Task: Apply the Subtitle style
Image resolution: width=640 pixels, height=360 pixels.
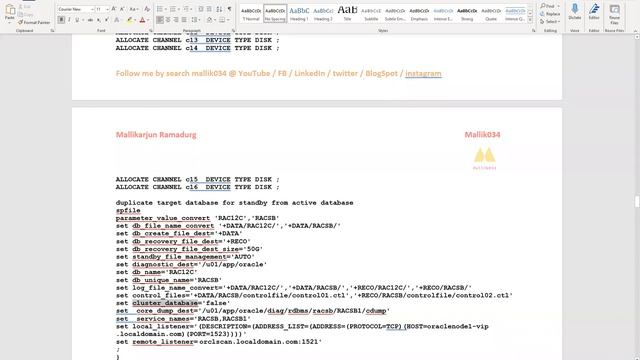Action: tap(371, 14)
